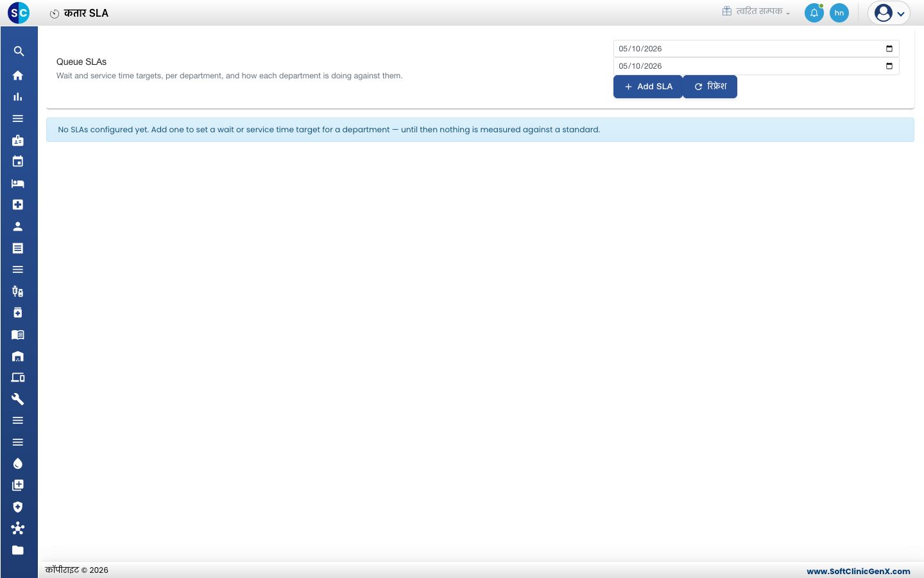
Task: Open the त्वरित सम्पर्क quick menu
Action: [x=757, y=12]
